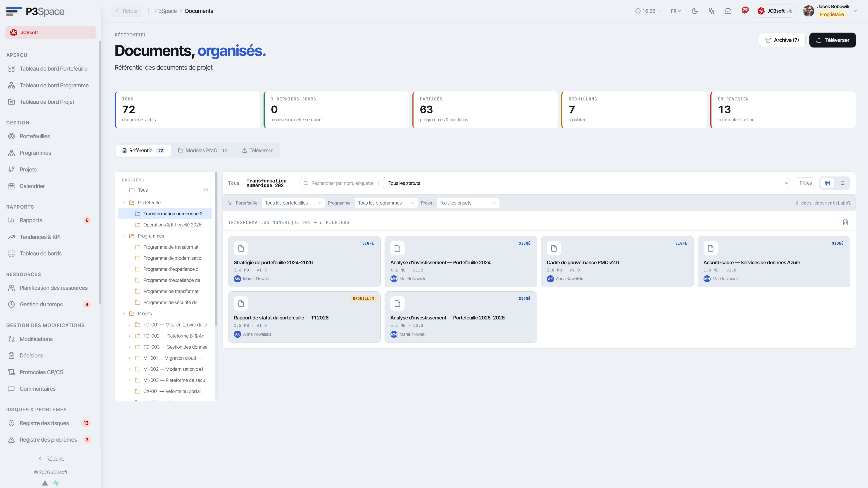The image size is (868, 488).
Task: Open notifications badge showing 29
Action: click(745, 10)
